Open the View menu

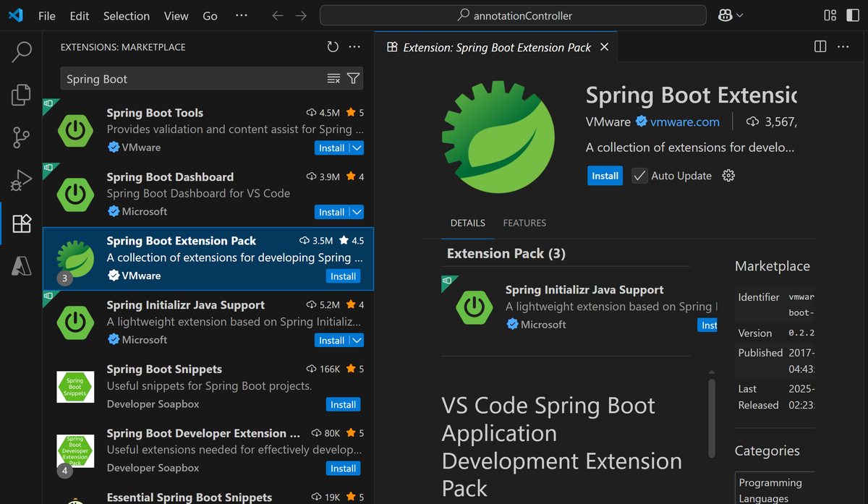(176, 15)
